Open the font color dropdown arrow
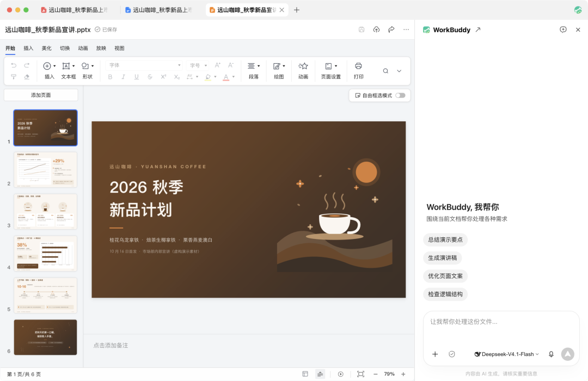588x381 pixels. pos(233,77)
